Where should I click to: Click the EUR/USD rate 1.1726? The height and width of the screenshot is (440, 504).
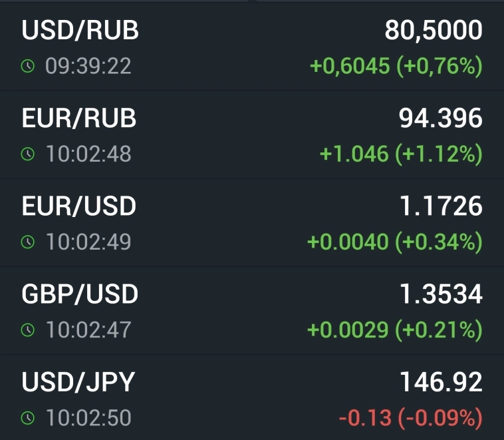point(441,206)
